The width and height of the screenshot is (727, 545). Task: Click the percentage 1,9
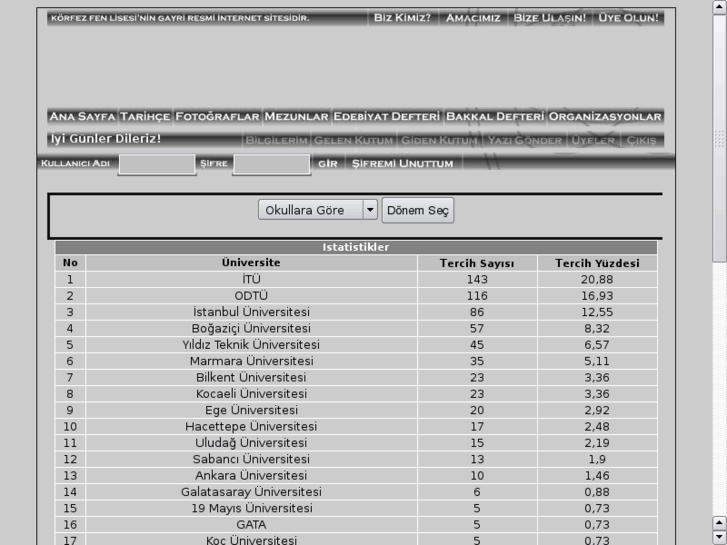[x=597, y=459]
